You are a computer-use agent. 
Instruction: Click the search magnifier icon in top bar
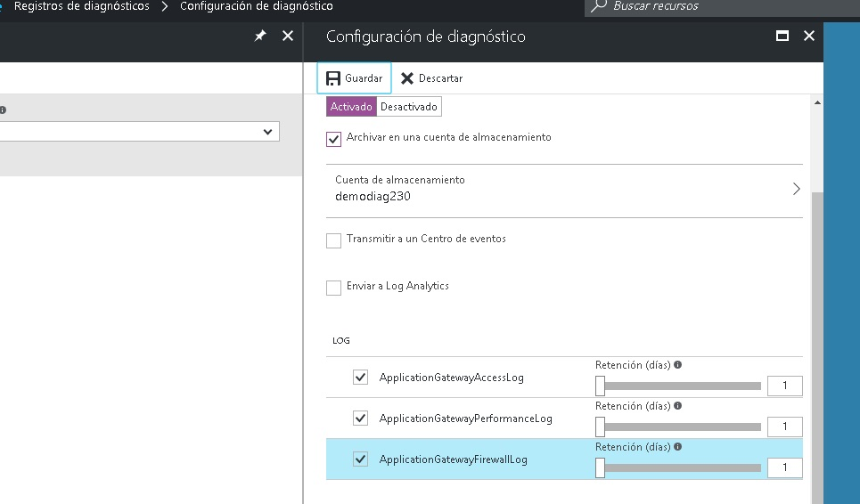[600, 6]
